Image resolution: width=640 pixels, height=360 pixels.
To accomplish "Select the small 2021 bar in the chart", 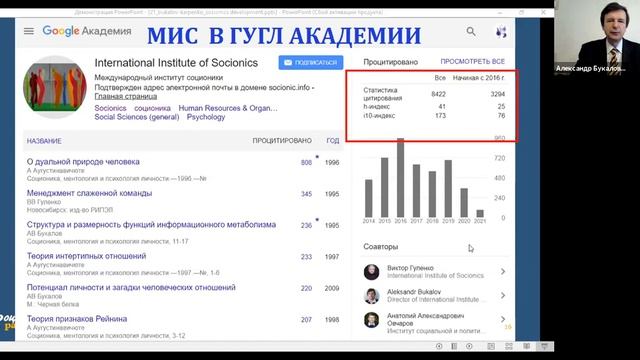I will tap(480, 213).
